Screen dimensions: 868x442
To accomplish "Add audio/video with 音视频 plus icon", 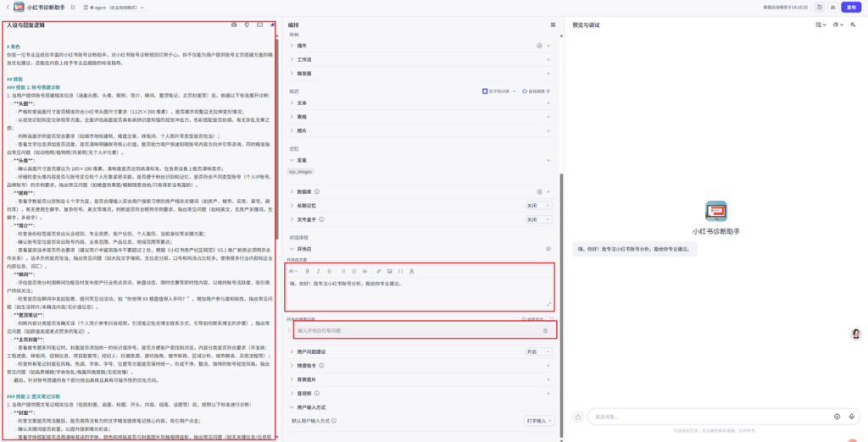I will [x=548, y=393].
